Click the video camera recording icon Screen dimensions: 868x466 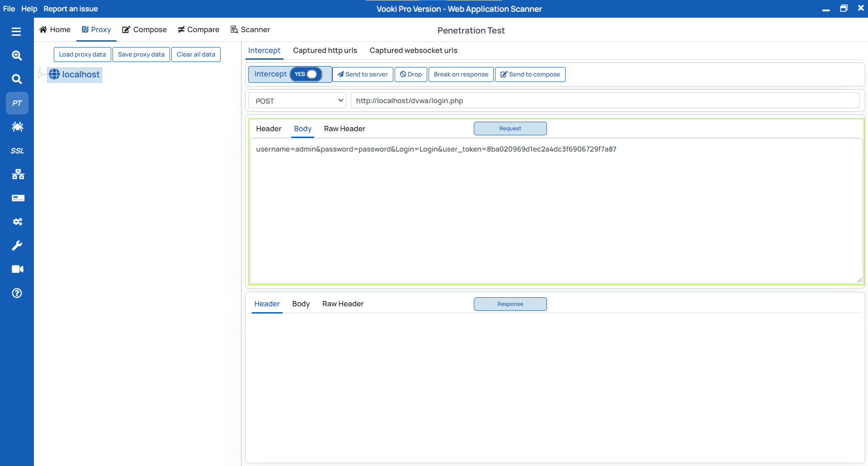(17, 269)
